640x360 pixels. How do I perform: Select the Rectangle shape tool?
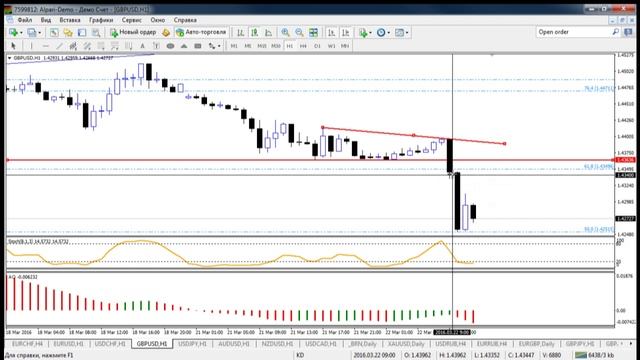point(198,46)
